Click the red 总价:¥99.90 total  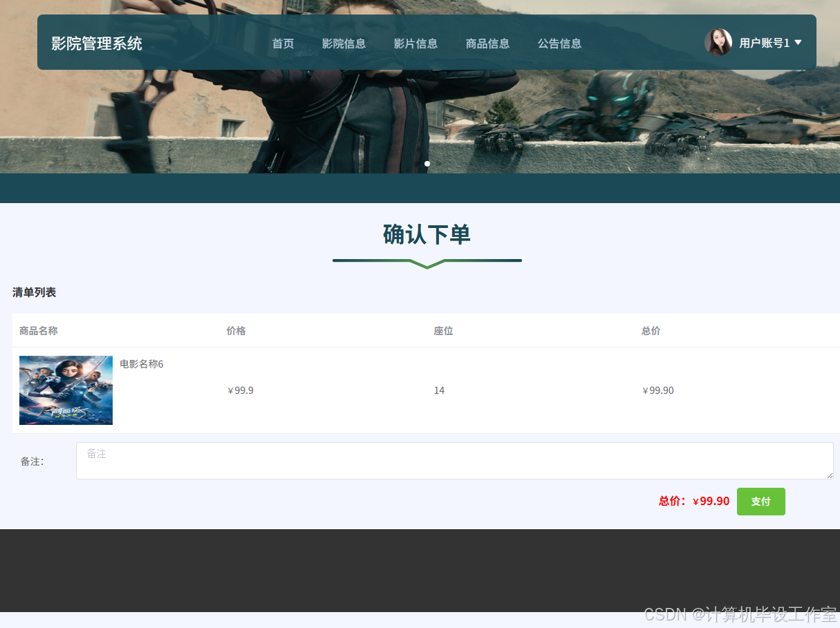tap(693, 502)
